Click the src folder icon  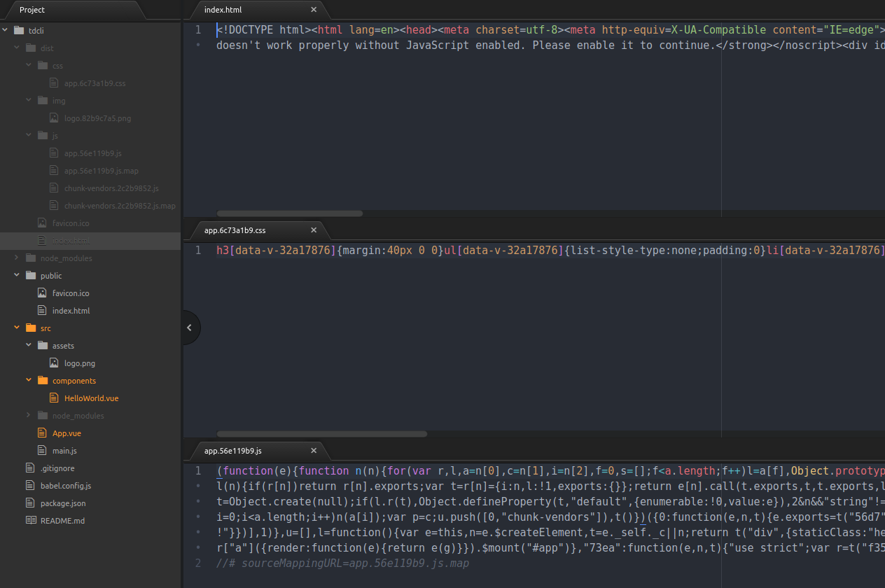(30, 328)
